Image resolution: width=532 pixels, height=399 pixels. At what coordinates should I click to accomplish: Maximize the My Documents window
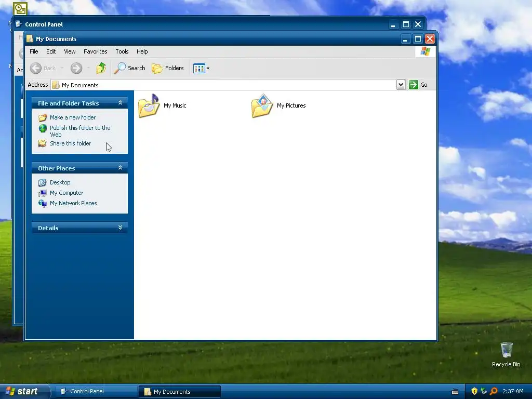pyautogui.click(x=418, y=39)
